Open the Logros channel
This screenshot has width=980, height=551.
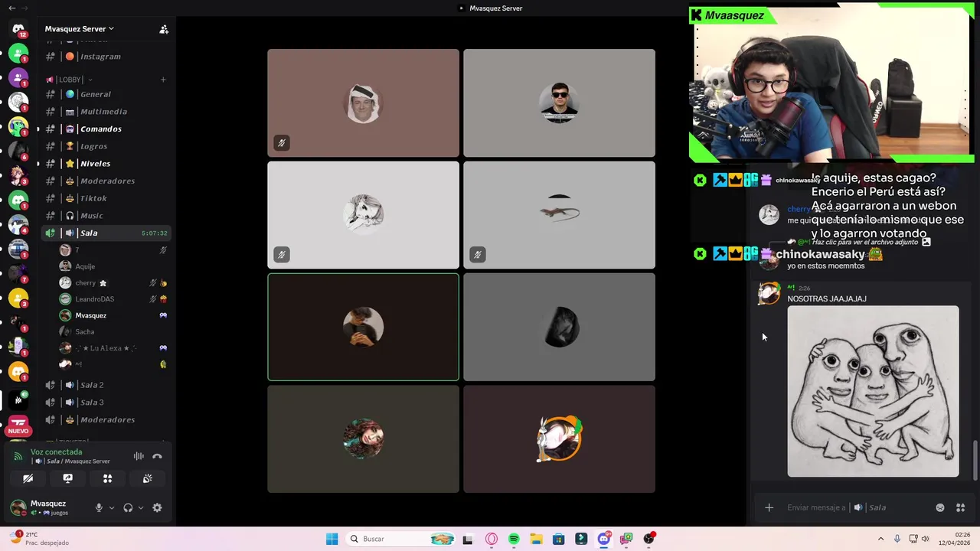tap(106, 146)
